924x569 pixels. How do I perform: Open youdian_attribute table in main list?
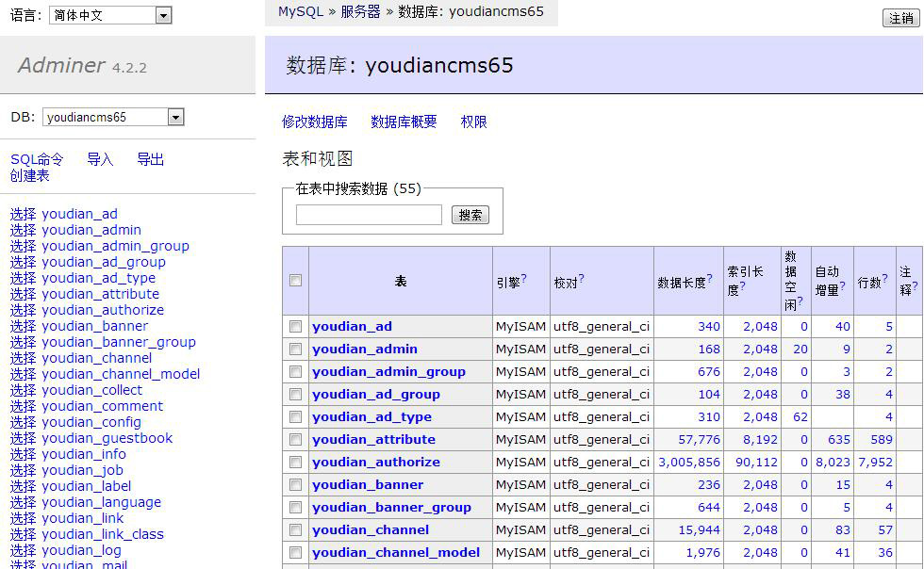coord(373,439)
